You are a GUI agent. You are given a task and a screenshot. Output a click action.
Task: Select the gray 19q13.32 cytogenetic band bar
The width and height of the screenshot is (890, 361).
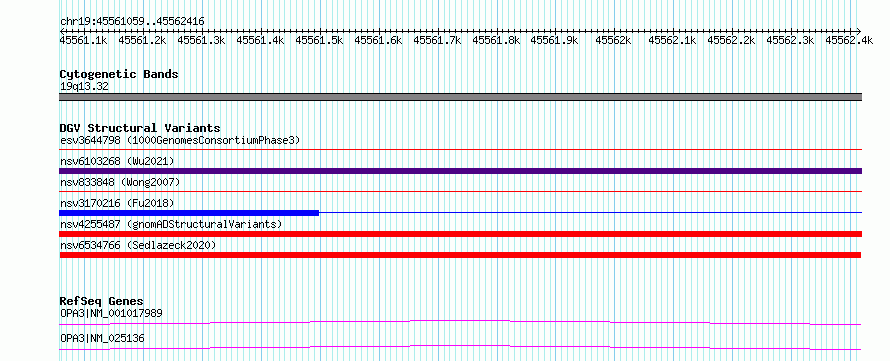click(x=461, y=97)
